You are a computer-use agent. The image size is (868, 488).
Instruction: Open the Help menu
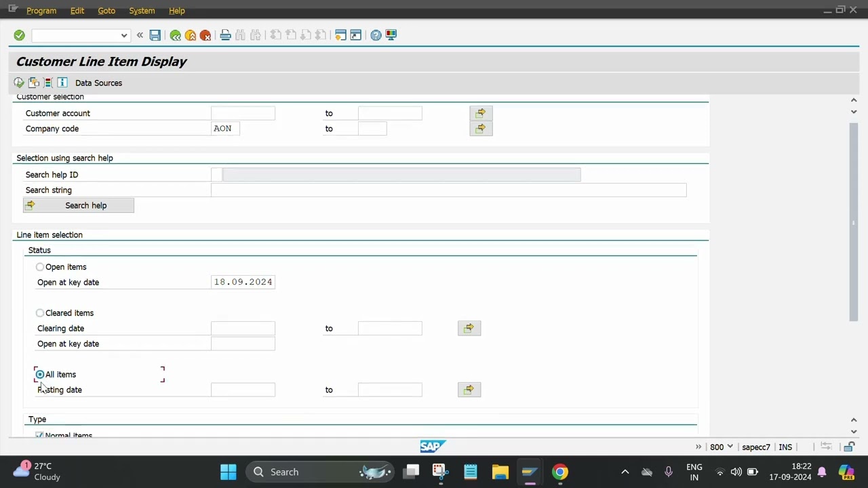[x=177, y=11]
